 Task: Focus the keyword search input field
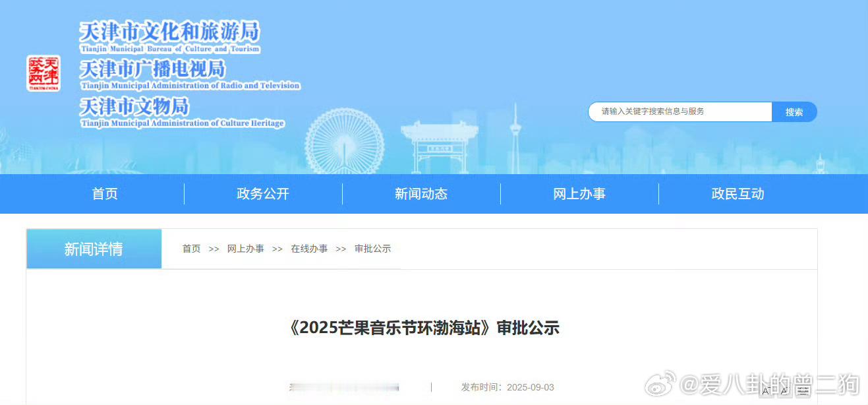coord(680,111)
